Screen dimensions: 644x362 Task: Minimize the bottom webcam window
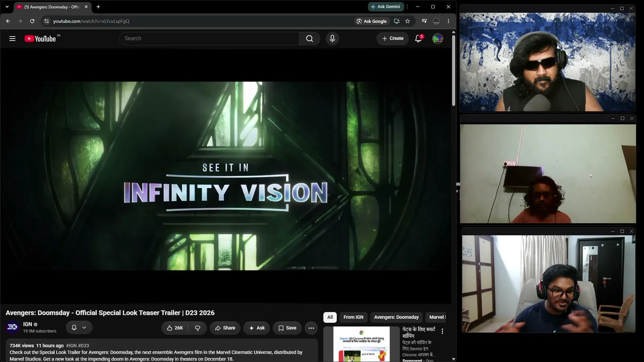point(613,231)
